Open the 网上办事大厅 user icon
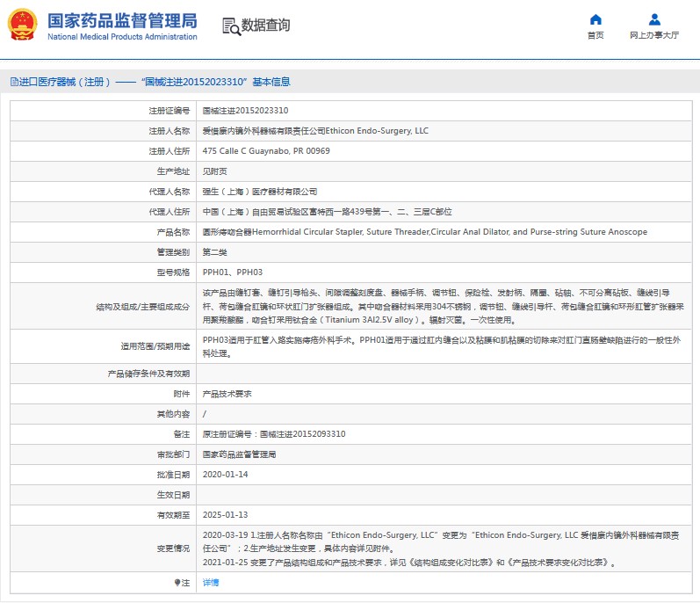 (654, 19)
